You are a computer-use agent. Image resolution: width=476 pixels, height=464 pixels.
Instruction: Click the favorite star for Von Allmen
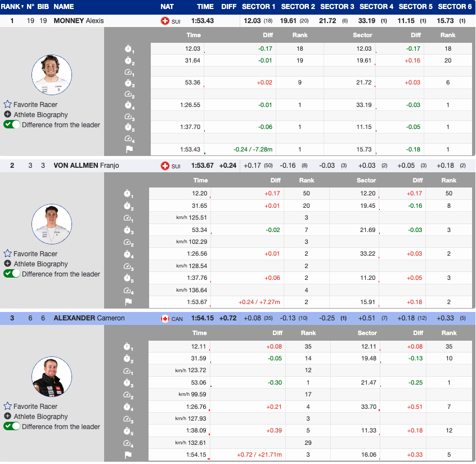[8, 253]
